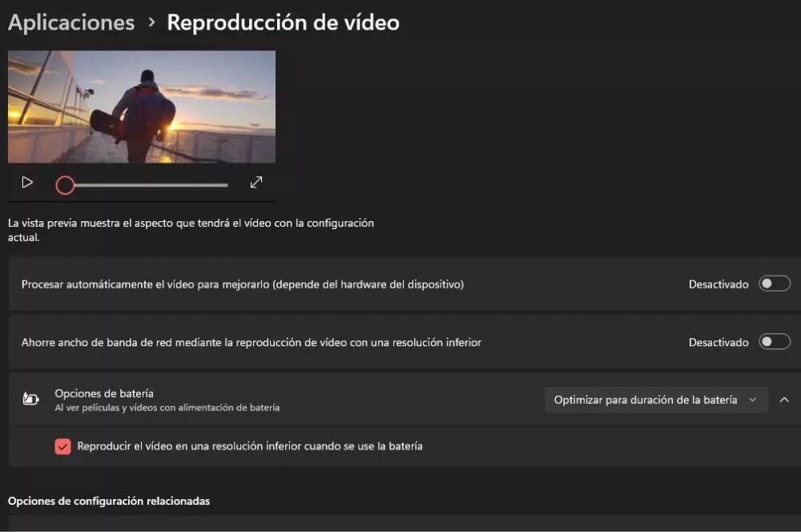Viewport: 801px width, 532px height.
Task: Click the red checkmark box icon
Action: (x=62, y=446)
